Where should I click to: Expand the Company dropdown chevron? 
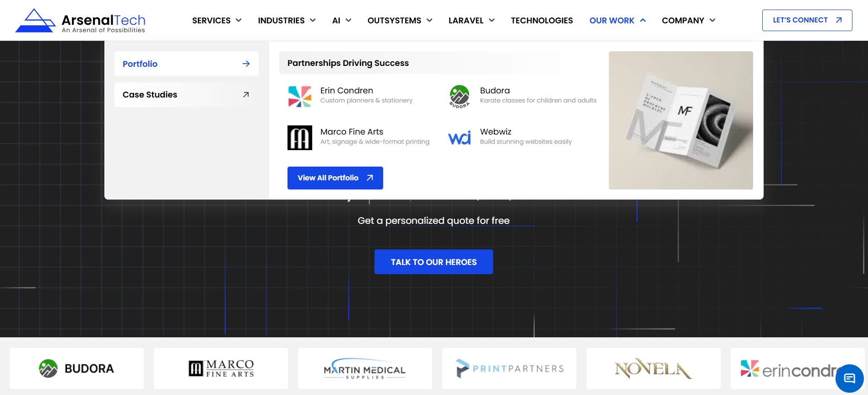click(x=712, y=20)
